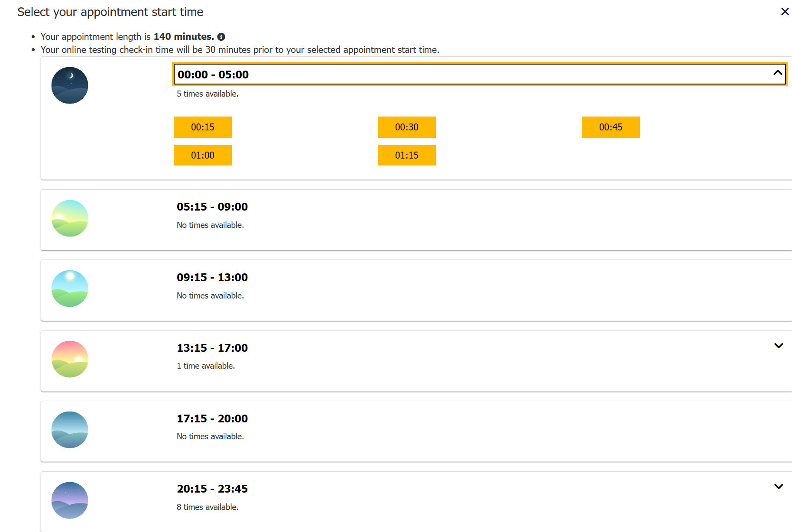This screenshot has width=792, height=532.
Task: Select the 00:45 appointment time
Action: tap(611, 127)
